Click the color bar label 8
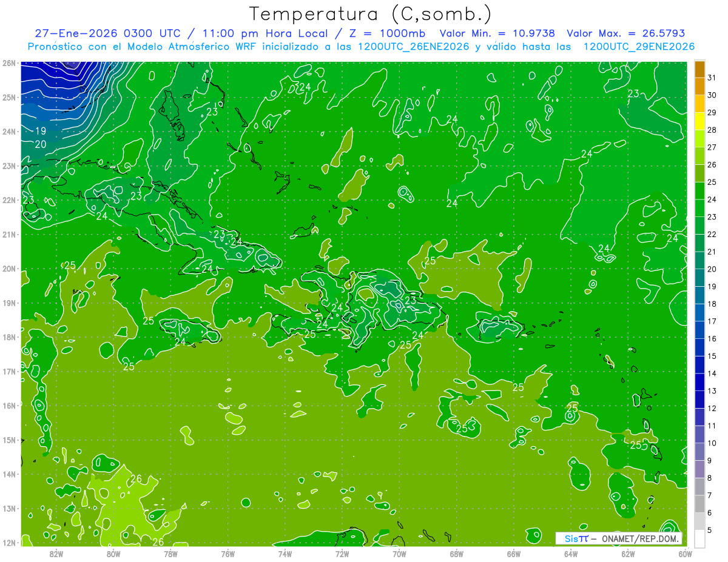 [710, 478]
